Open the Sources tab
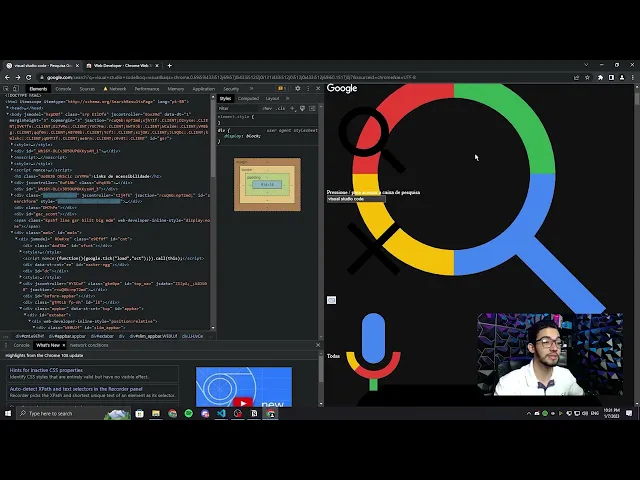640x480 pixels. click(x=87, y=89)
